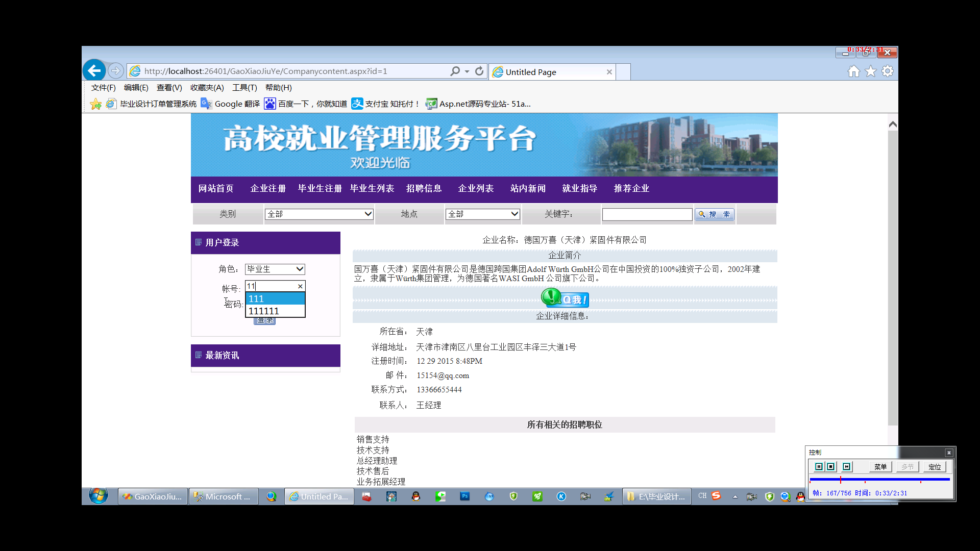Image resolution: width=980 pixels, height=551 pixels.
Task: Click the add-to-favorites bar star icon
Action: click(x=96, y=104)
